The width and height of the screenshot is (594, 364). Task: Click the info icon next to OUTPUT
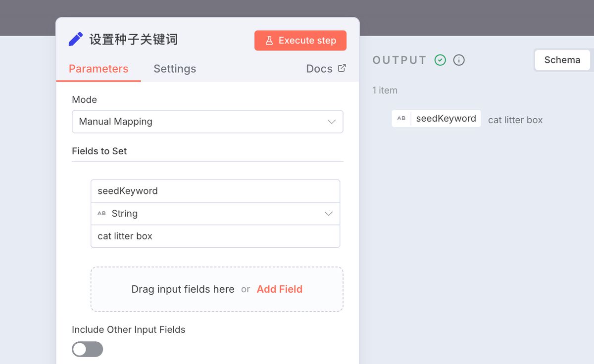pyautogui.click(x=459, y=60)
